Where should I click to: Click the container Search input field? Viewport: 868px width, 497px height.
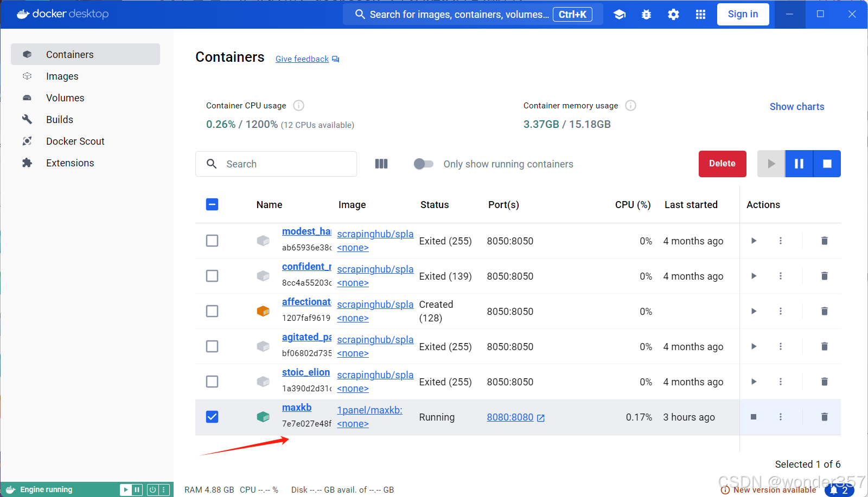click(x=276, y=164)
